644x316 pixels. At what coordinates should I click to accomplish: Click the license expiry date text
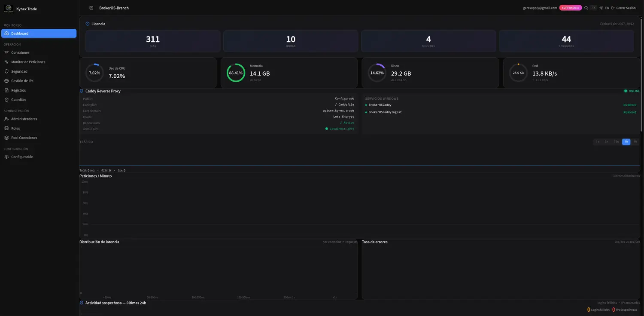tap(617, 24)
